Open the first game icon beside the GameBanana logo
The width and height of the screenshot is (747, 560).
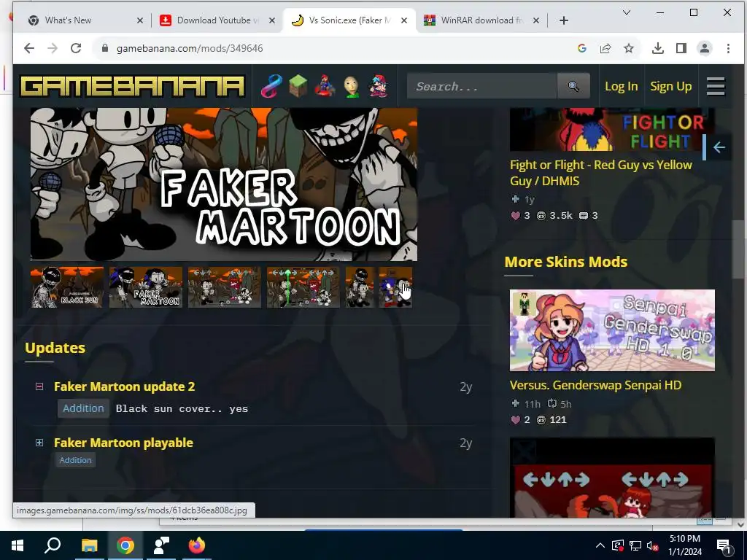tap(271, 86)
